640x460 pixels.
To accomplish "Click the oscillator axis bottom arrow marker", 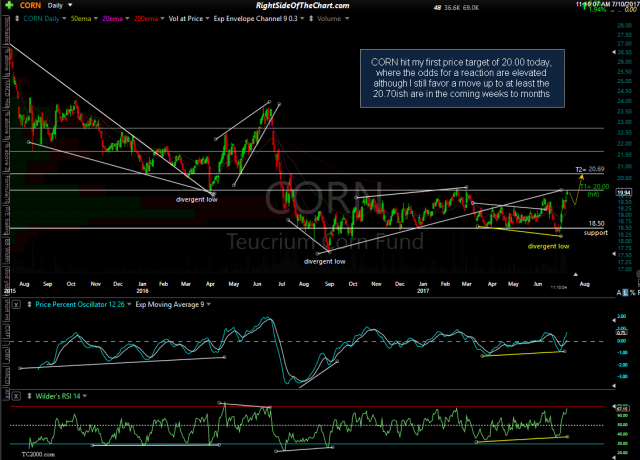I will (614, 385).
